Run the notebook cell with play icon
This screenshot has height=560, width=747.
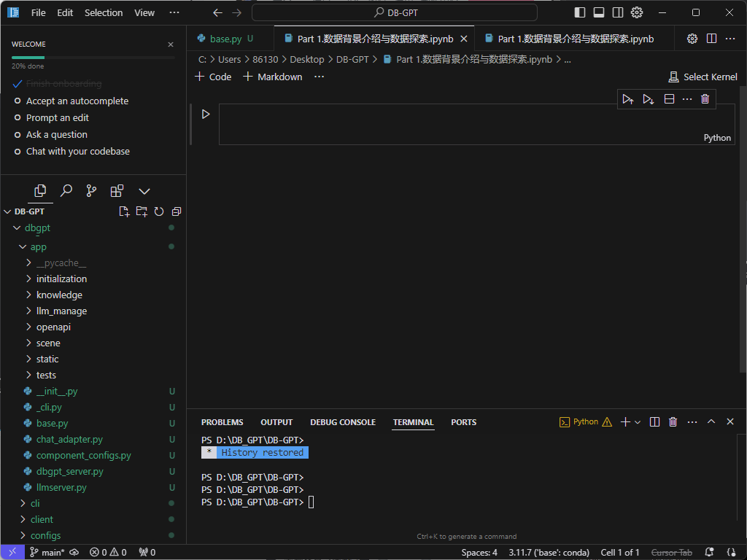[206, 114]
